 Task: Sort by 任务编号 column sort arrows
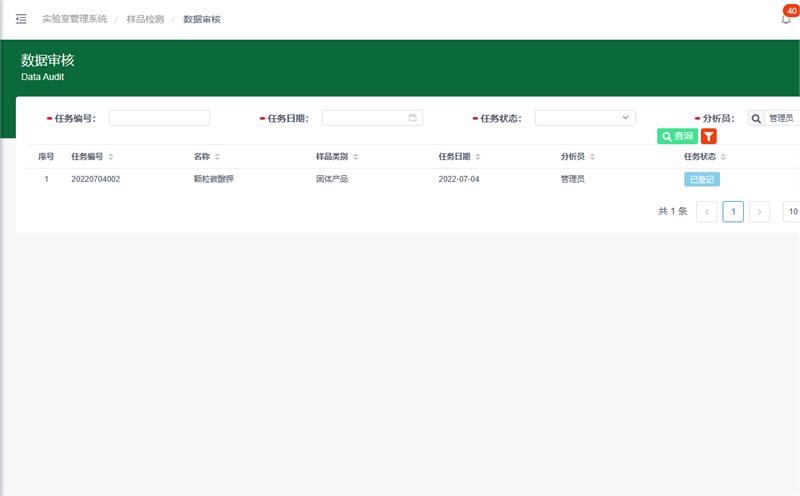tap(111, 157)
